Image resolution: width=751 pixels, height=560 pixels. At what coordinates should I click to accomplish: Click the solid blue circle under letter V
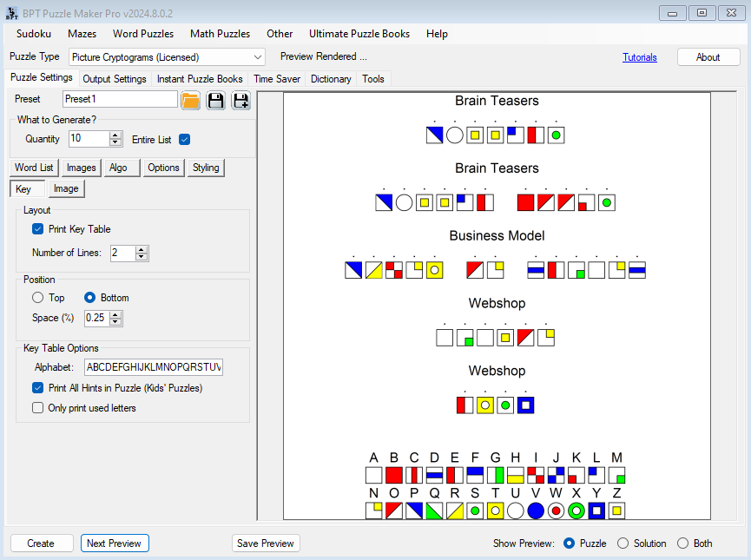(536, 511)
